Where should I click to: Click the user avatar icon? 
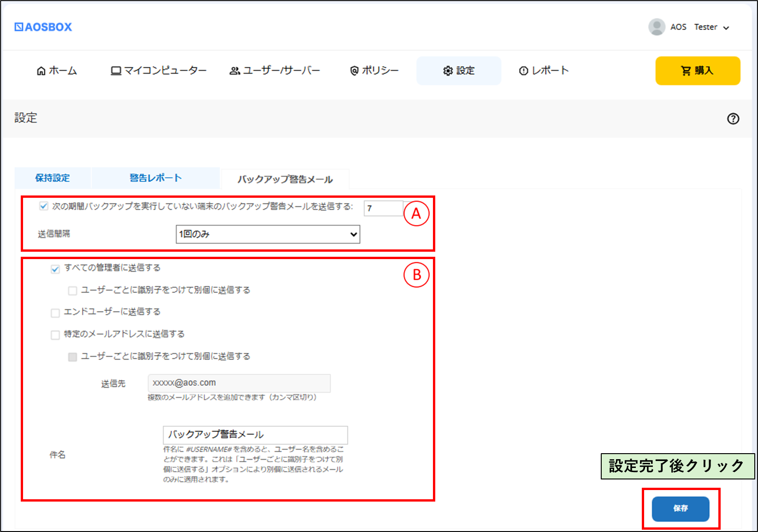657,27
